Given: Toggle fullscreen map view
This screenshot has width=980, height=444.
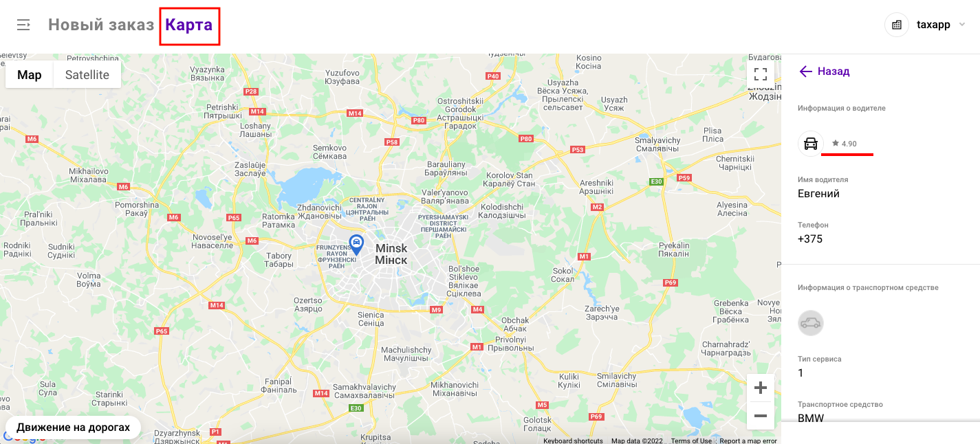Looking at the screenshot, I should [761, 74].
